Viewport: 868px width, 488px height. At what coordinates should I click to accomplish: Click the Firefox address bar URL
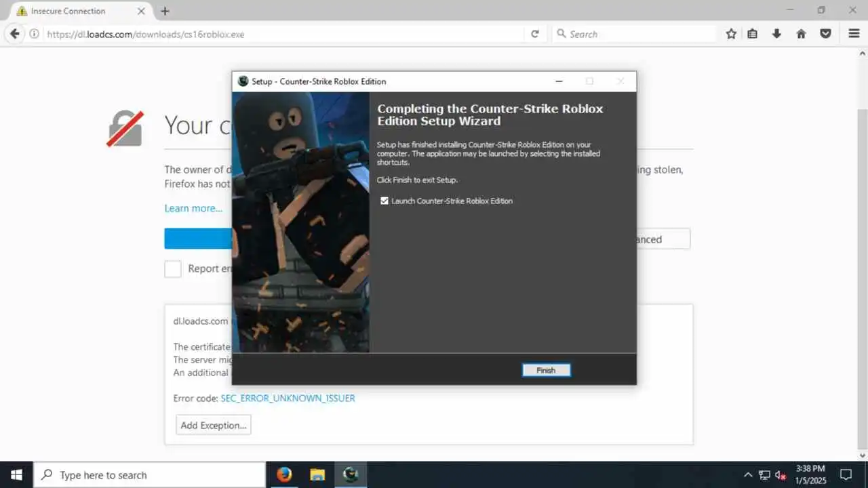[x=145, y=34]
